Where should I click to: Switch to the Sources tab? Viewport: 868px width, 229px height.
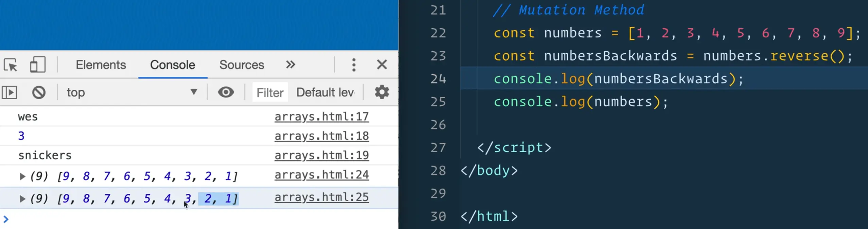[x=241, y=65]
